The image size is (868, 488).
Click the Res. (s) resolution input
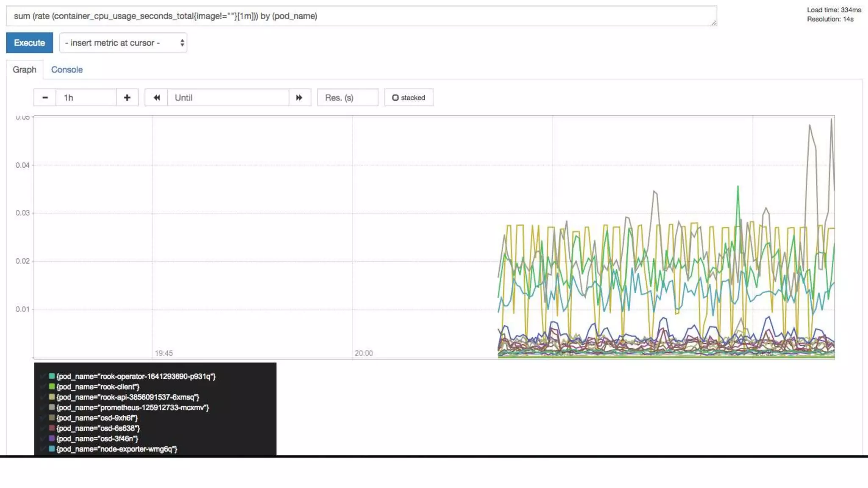[348, 97]
